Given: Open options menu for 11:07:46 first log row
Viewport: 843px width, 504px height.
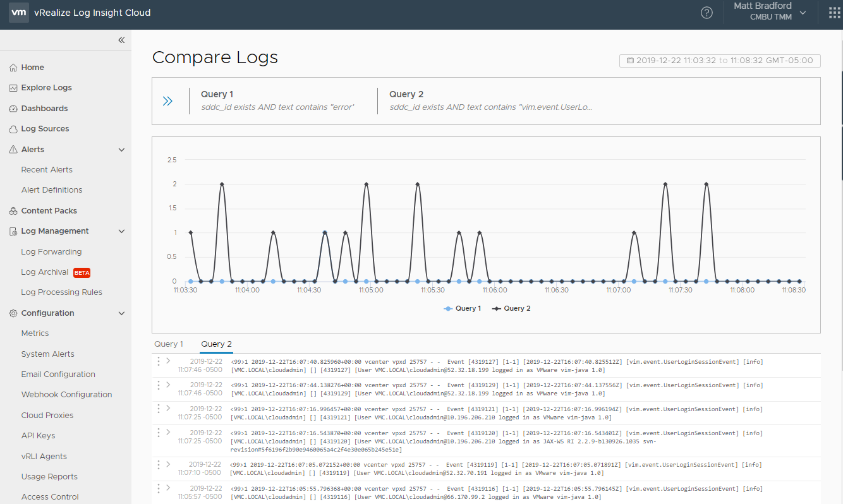Looking at the screenshot, I should 158,361.
